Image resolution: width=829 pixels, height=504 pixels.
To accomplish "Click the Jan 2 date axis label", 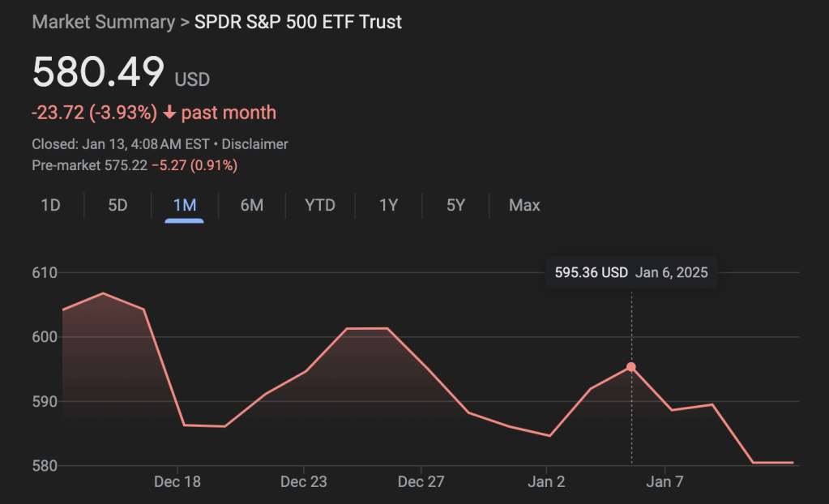I will tap(546, 482).
